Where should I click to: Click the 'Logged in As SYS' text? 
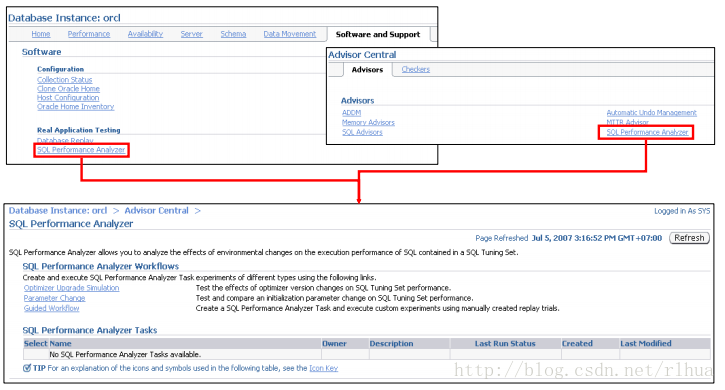pos(682,211)
